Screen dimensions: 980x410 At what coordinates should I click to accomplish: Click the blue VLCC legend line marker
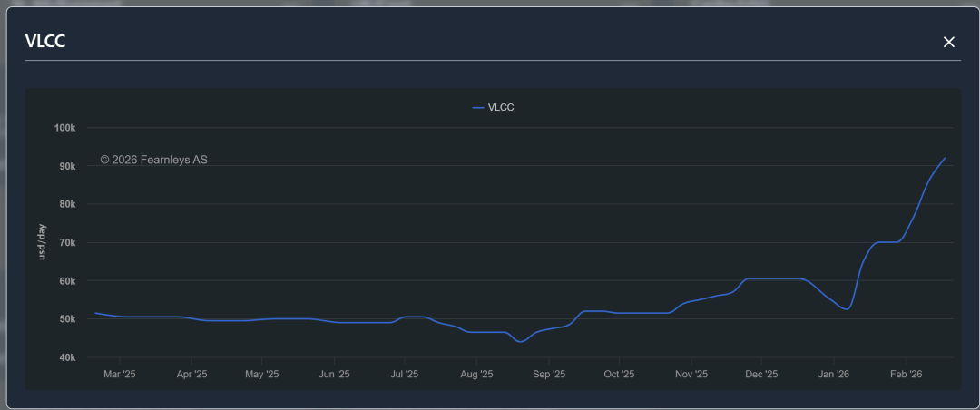pos(478,107)
